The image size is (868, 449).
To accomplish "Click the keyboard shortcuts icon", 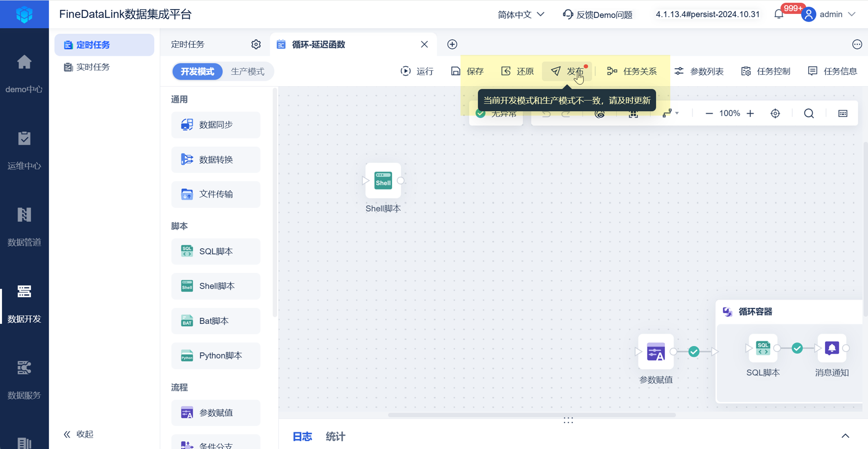I will click(x=843, y=114).
